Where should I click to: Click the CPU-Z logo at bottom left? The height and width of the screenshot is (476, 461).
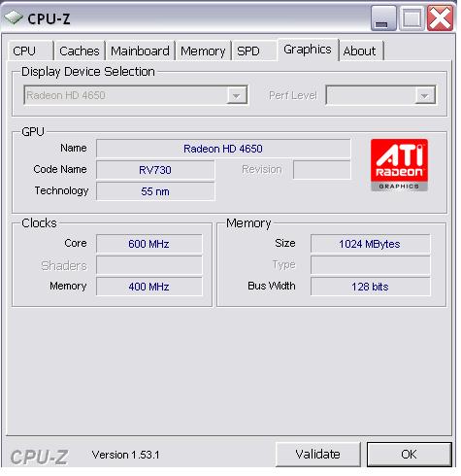[x=39, y=457]
